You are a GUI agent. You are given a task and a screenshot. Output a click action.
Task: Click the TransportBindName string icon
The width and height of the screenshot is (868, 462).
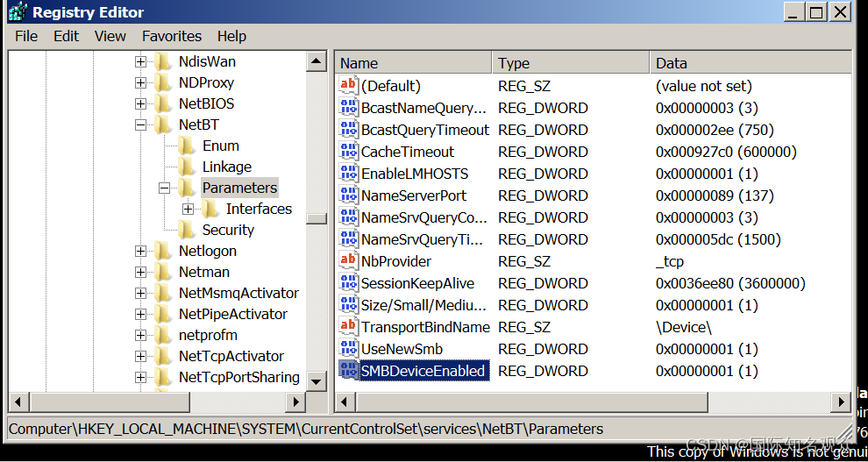pos(348,326)
